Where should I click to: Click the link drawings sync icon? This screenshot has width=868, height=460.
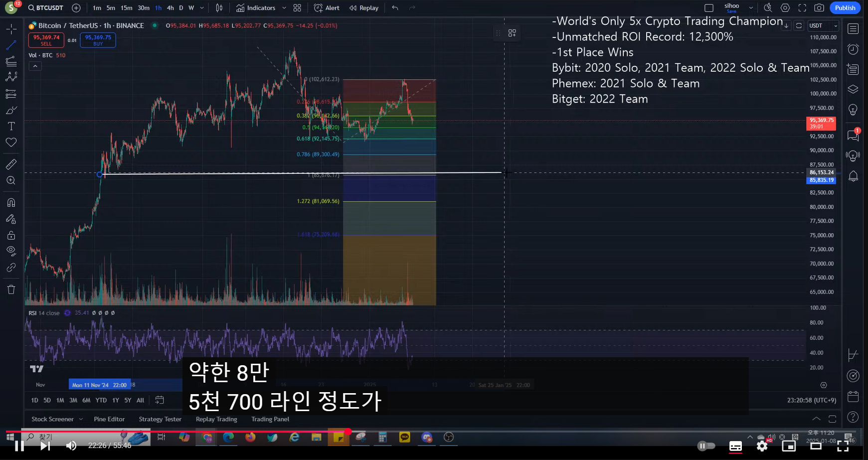(11, 267)
